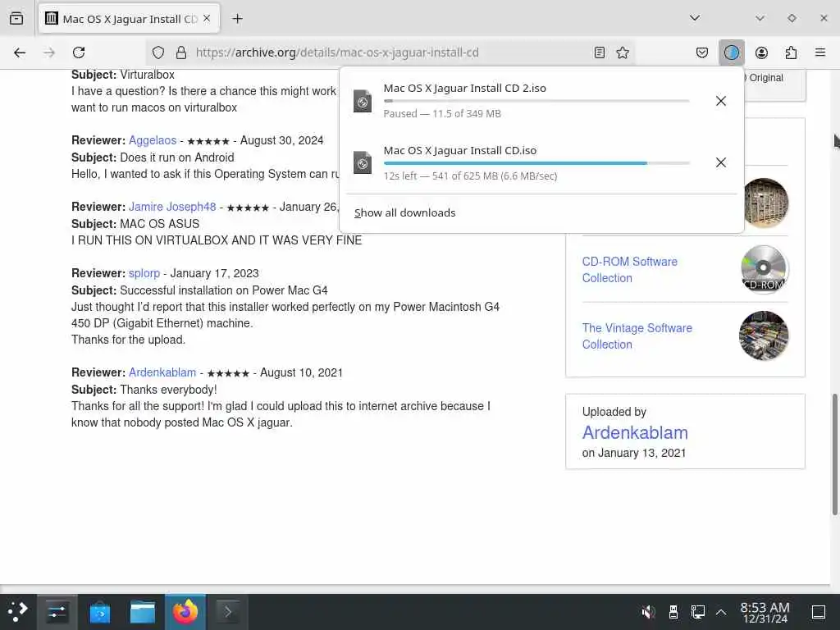
Task: Click progress bar of paused CD 2.iso download
Action: (536, 101)
